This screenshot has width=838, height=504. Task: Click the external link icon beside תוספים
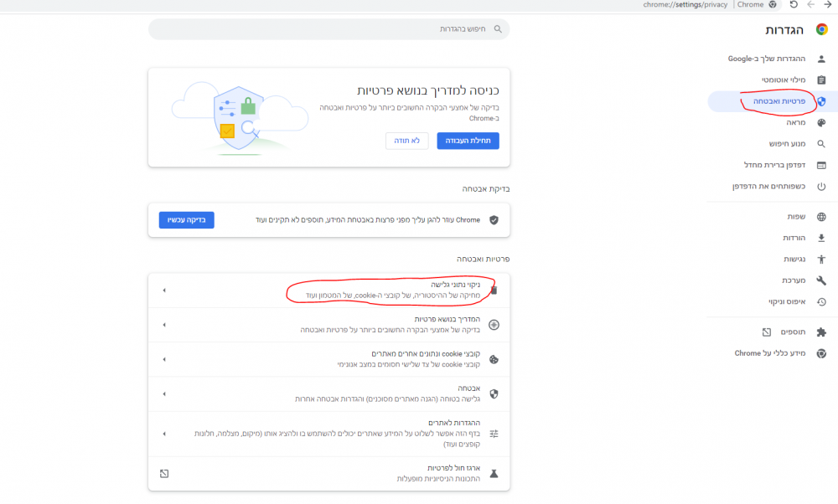click(x=767, y=332)
